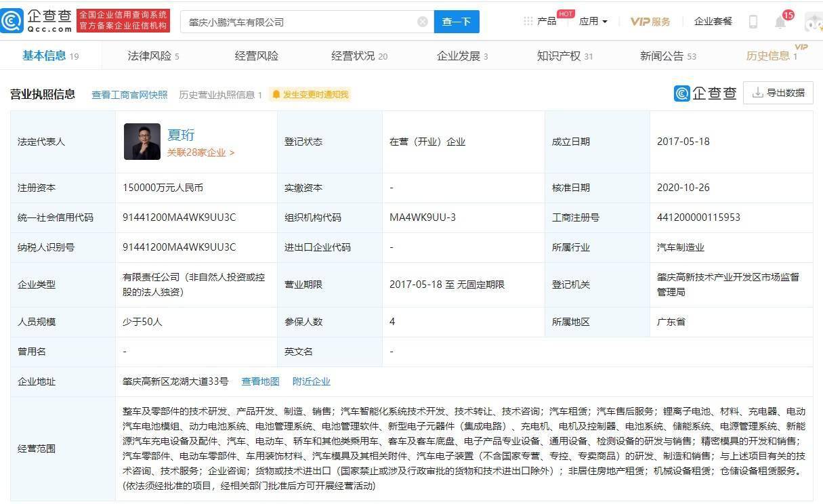This screenshot has height=504, width=823.
Task: Search company name input field
Action: click(x=308, y=22)
